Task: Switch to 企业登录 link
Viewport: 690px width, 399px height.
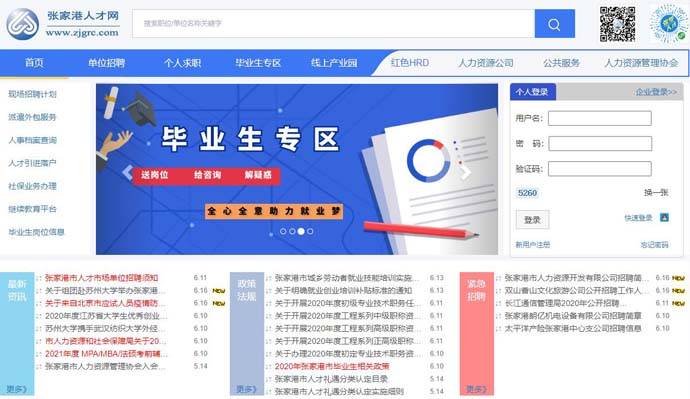Action: [x=656, y=92]
